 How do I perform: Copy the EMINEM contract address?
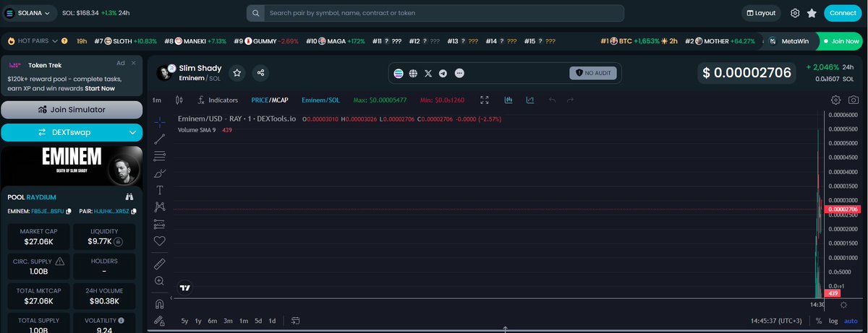click(68, 211)
